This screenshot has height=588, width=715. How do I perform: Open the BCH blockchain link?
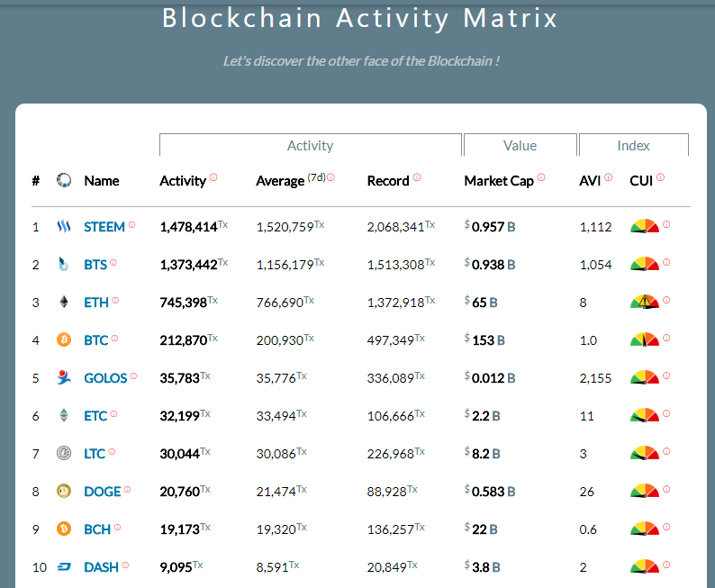coord(97,529)
